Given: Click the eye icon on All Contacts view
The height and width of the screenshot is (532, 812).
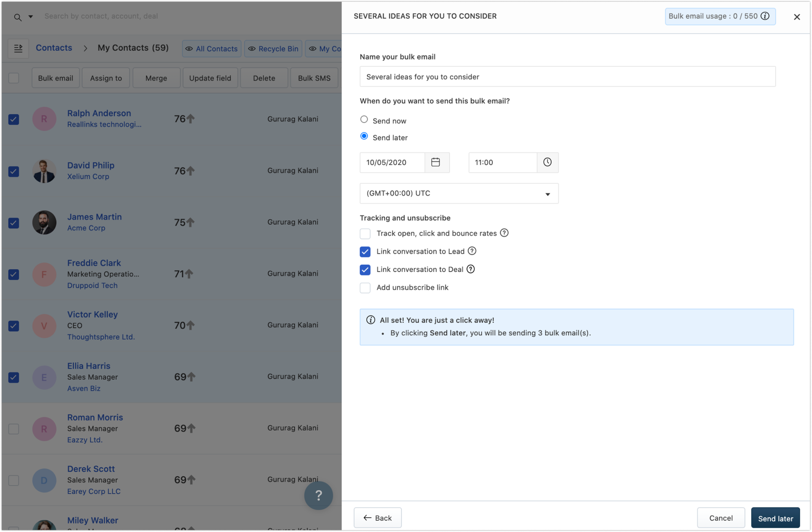Looking at the screenshot, I should click(x=189, y=49).
